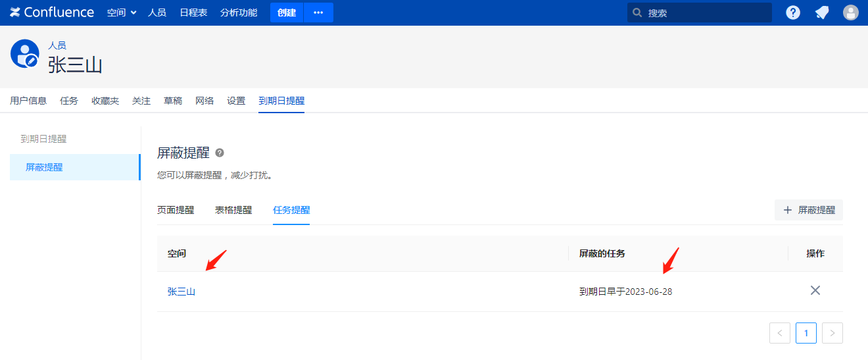Expand the 空间 dropdown menu
The image size is (868, 360).
click(x=122, y=13)
